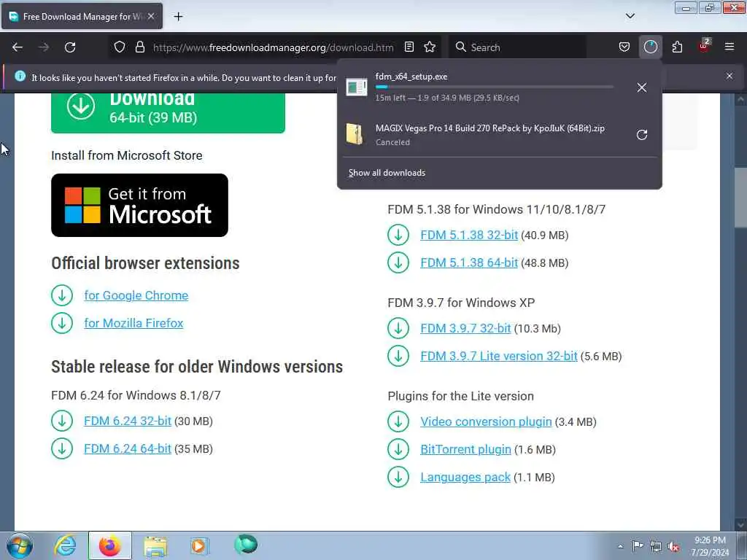Open Windows Media Player taskbar icon
The height and width of the screenshot is (560, 747).
[x=198, y=545]
